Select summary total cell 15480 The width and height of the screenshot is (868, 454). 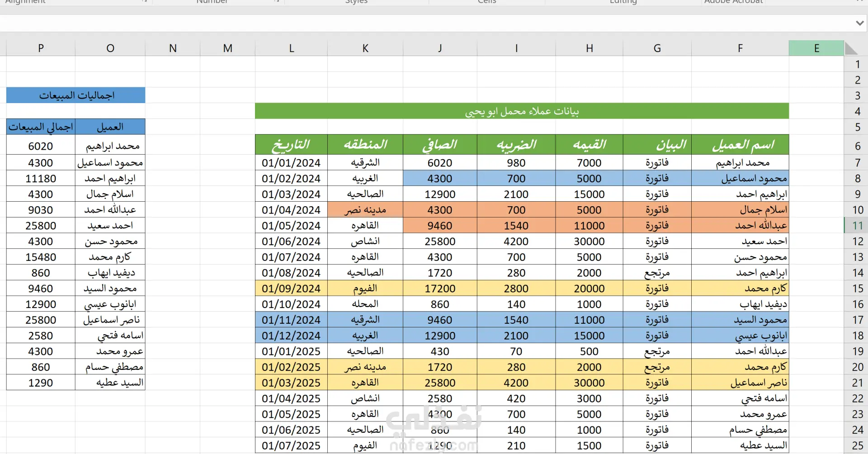41,257
